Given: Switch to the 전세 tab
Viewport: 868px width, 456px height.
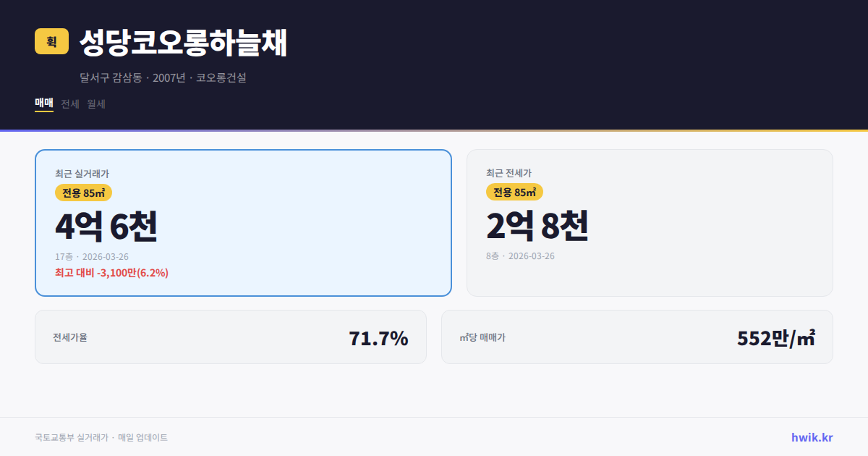Looking at the screenshot, I should [69, 104].
